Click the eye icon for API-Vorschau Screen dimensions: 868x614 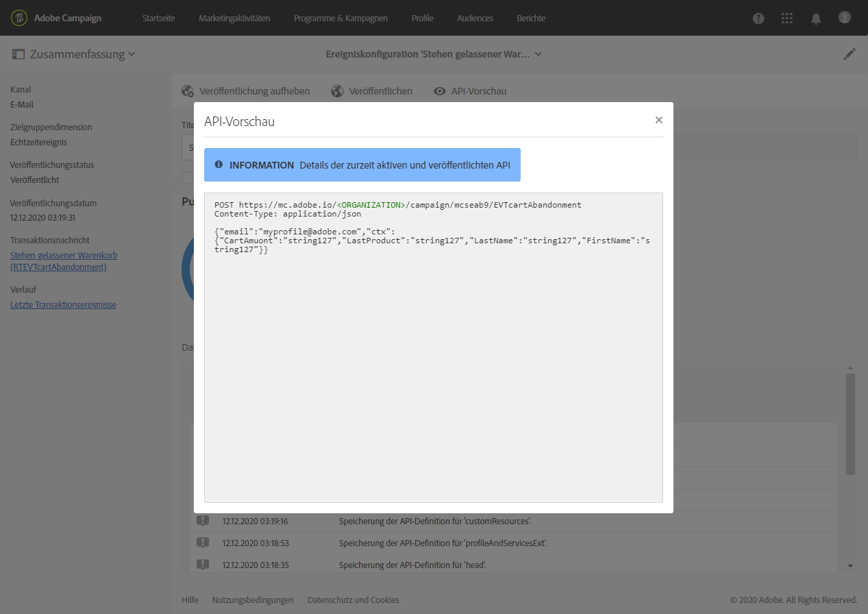pyautogui.click(x=440, y=91)
